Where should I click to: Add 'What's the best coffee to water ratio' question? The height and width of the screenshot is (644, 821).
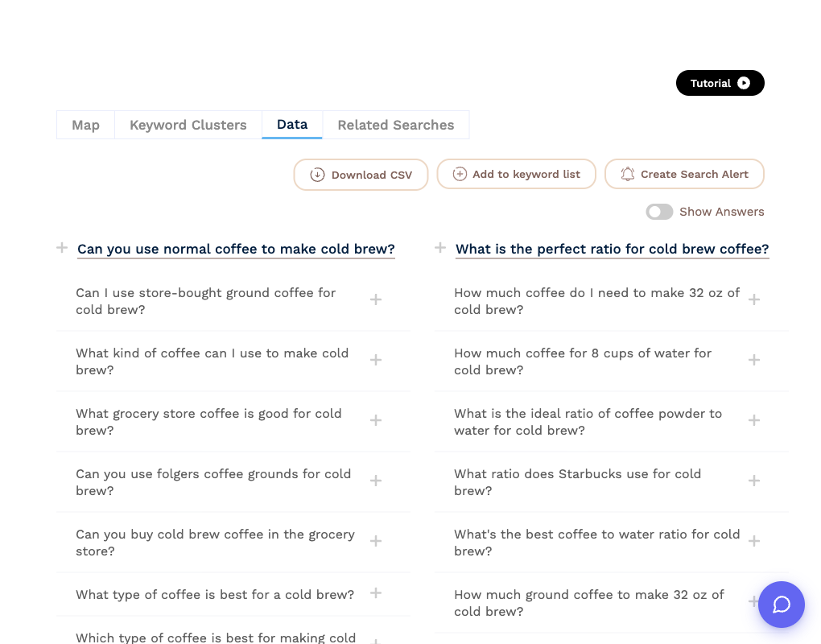[754, 541]
